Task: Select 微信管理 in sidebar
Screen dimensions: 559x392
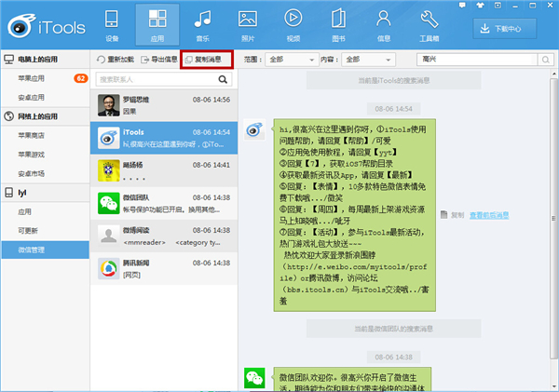Action: tap(46, 250)
